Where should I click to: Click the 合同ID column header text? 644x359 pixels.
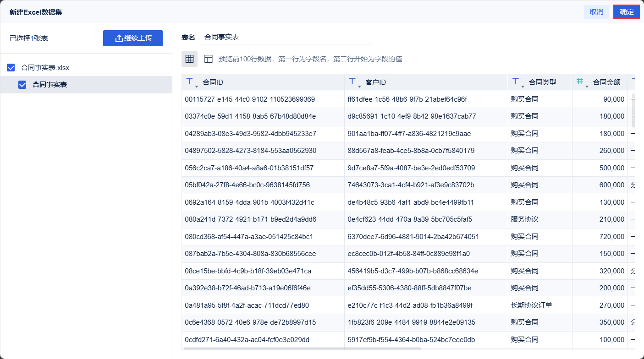point(213,82)
